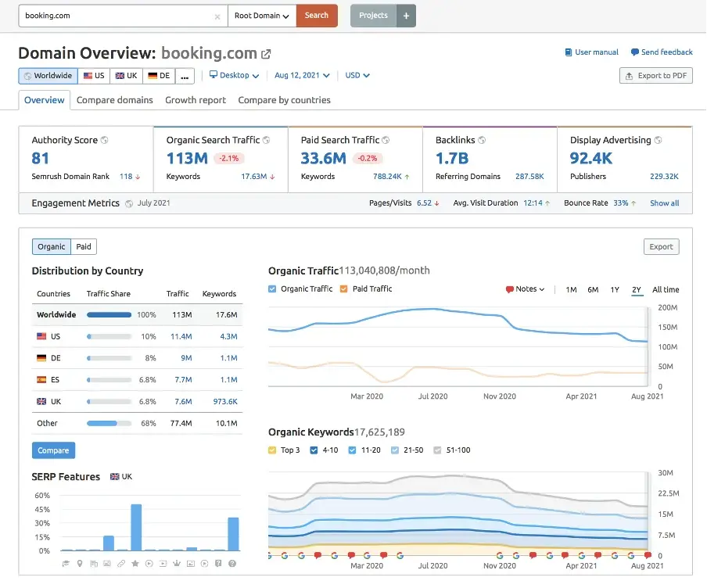
Task: Open the Root Domain search scope dropdown
Action: coord(261,15)
